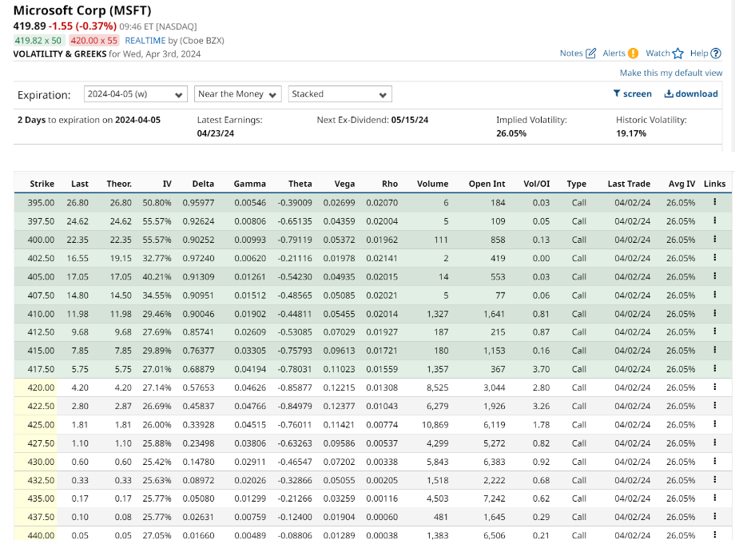Click the ask quote 420.00 x 55
The image size is (747, 560).
[93, 41]
